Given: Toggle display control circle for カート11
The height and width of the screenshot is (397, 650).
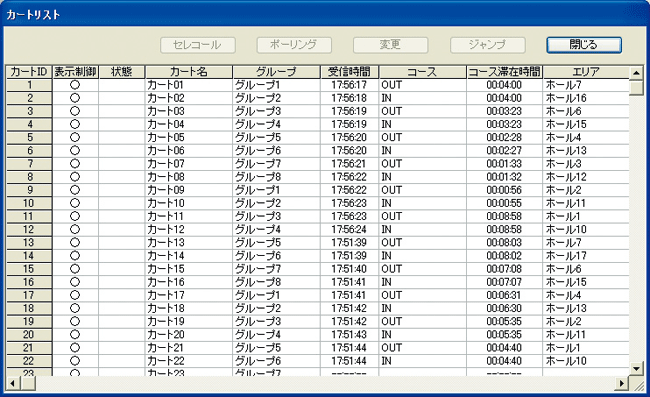Looking at the screenshot, I should (75, 216).
